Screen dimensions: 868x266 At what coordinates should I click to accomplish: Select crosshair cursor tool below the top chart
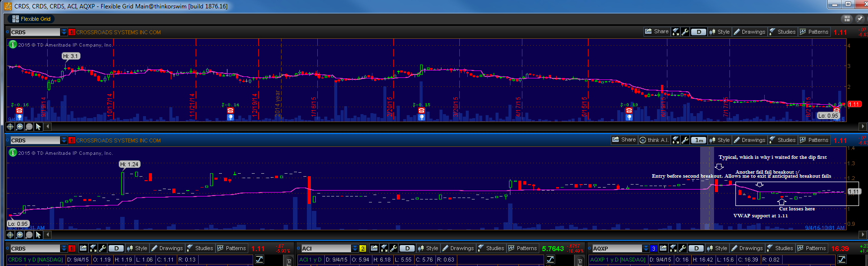coord(10,127)
